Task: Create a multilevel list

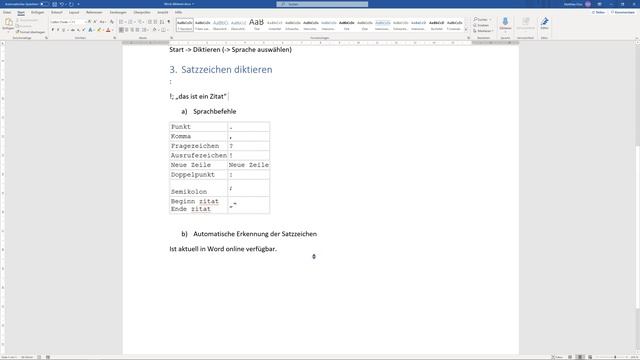Action: pyautogui.click(x=141, y=22)
